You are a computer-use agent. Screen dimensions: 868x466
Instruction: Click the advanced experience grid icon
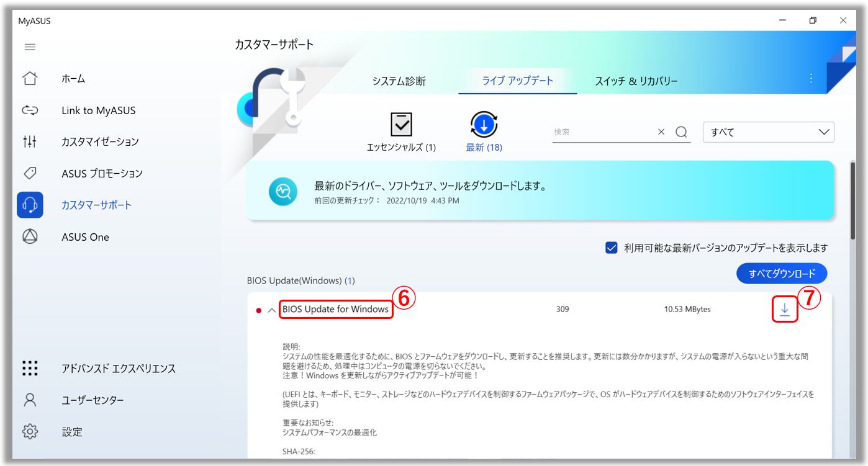click(x=30, y=369)
